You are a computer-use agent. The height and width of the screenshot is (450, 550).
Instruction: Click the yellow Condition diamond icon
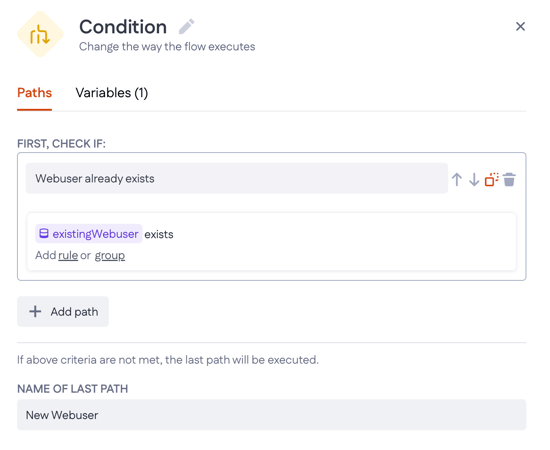[40, 34]
